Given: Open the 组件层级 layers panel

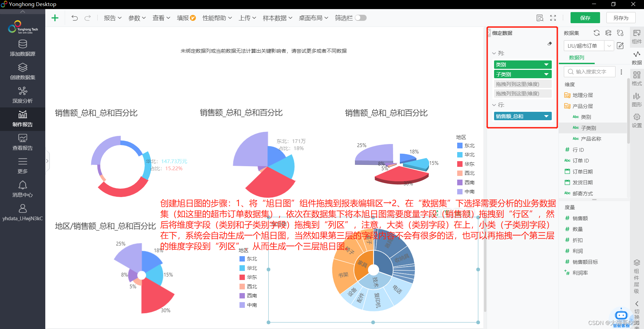Looking at the screenshot, I should coord(637,277).
